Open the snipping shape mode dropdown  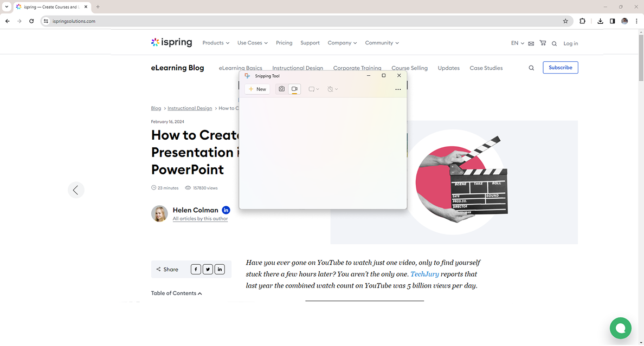pyautogui.click(x=314, y=89)
